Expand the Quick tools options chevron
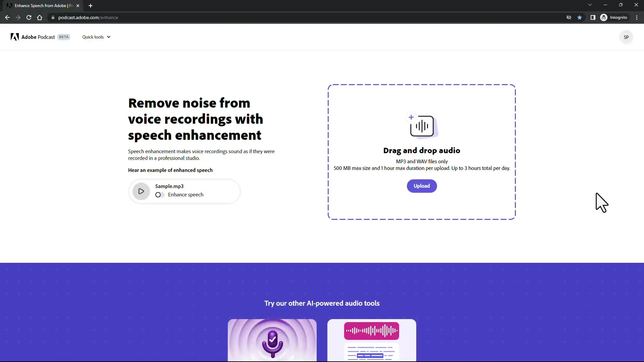Image resolution: width=644 pixels, height=362 pixels. [x=109, y=37]
